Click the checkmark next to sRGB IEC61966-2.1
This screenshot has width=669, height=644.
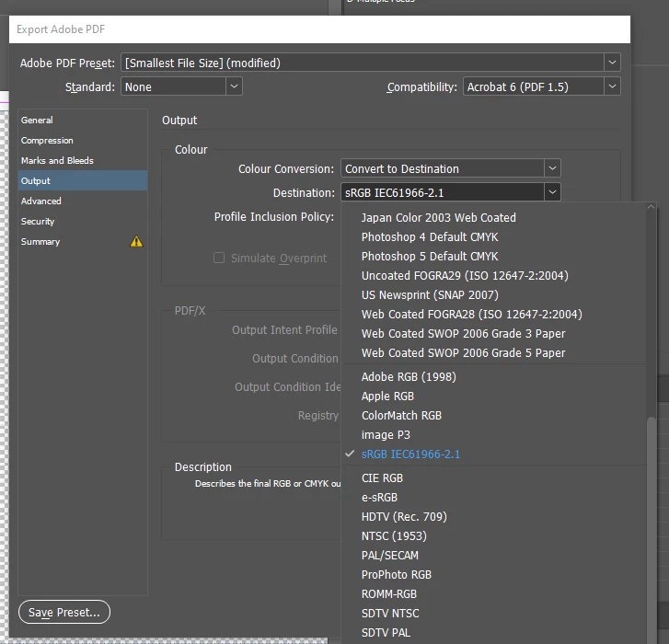(x=350, y=454)
